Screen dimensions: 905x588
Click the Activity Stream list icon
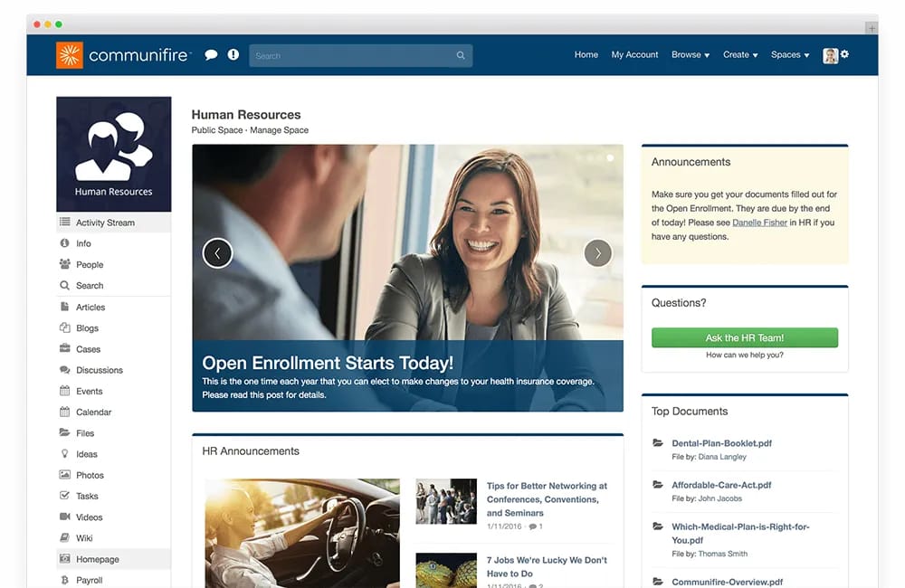[64, 222]
